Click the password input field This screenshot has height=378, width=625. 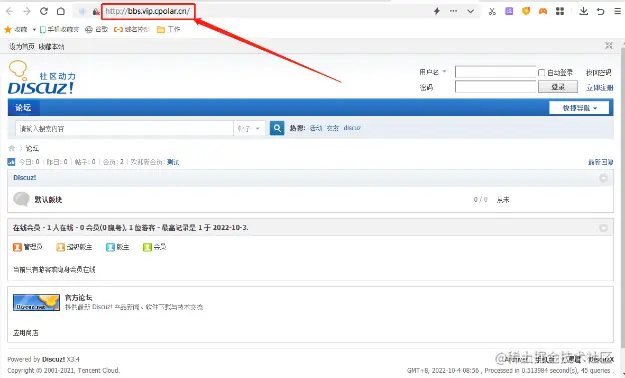pyautogui.click(x=495, y=87)
